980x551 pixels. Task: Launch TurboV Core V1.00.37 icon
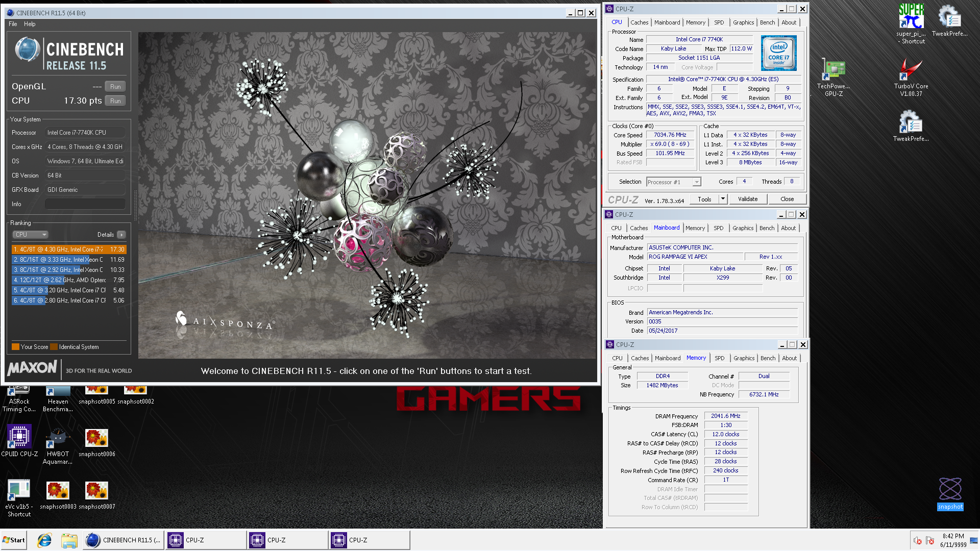911,78
